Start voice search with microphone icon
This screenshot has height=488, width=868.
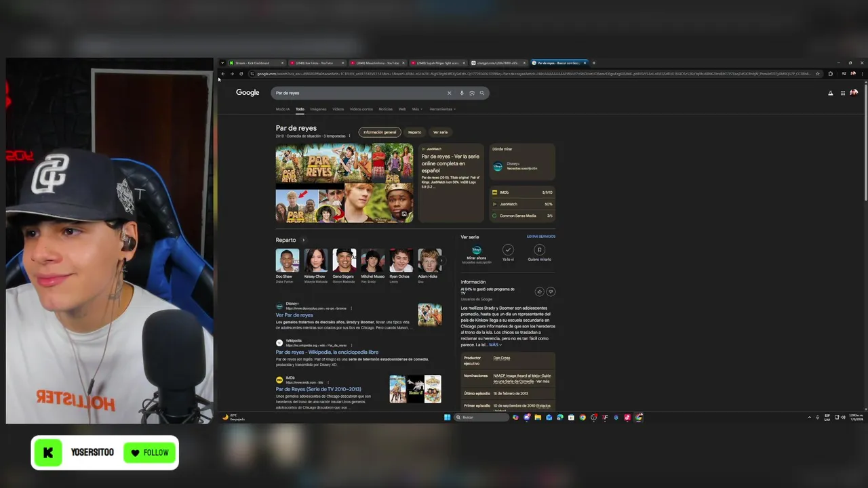click(462, 93)
